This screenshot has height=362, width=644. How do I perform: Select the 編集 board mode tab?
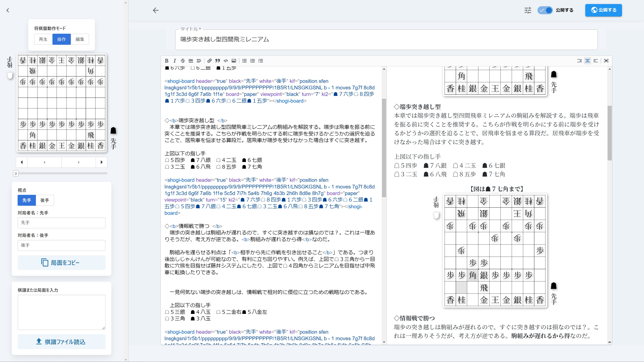tap(80, 39)
